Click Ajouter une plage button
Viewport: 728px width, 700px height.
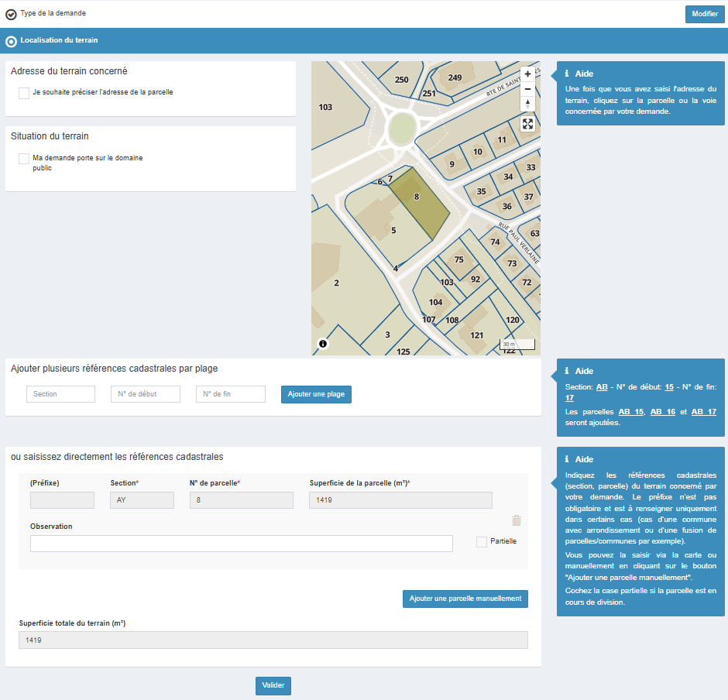316,395
